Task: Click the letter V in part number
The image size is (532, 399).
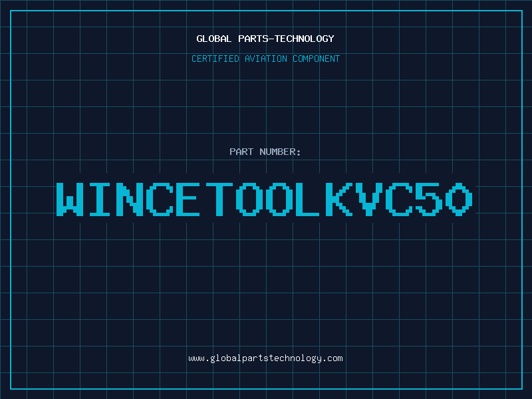Action: 370,199
